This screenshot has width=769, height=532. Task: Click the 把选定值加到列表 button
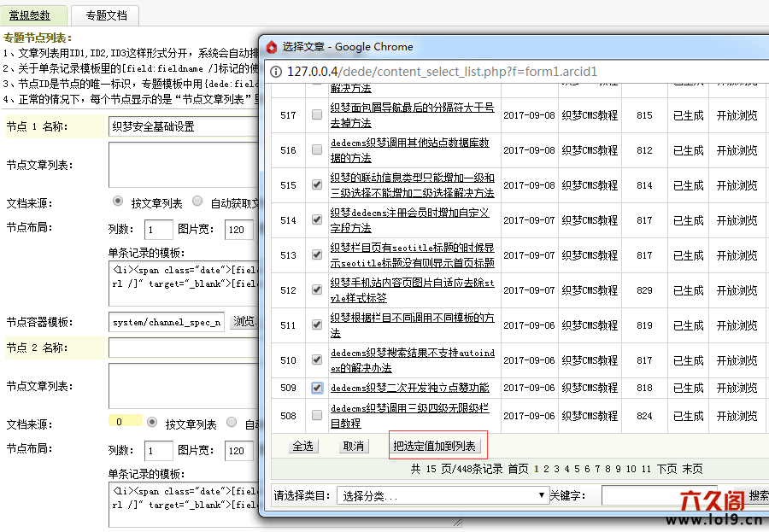[x=437, y=446]
